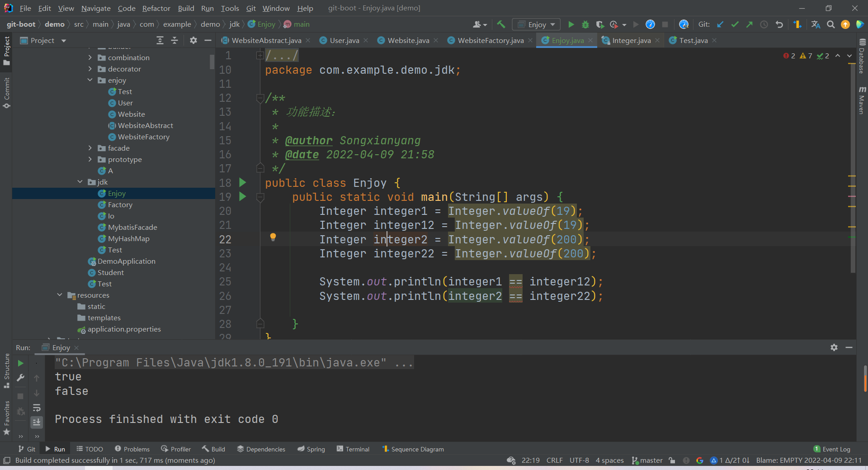The width and height of the screenshot is (868, 470).
Task: Expand the combination package folder
Action: click(90, 57)
